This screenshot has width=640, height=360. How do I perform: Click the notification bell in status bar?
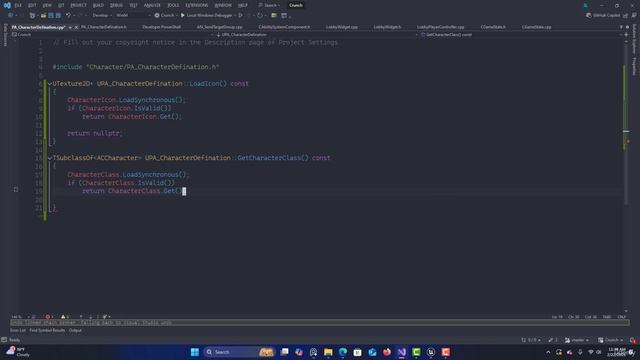(x=633, y=340)
